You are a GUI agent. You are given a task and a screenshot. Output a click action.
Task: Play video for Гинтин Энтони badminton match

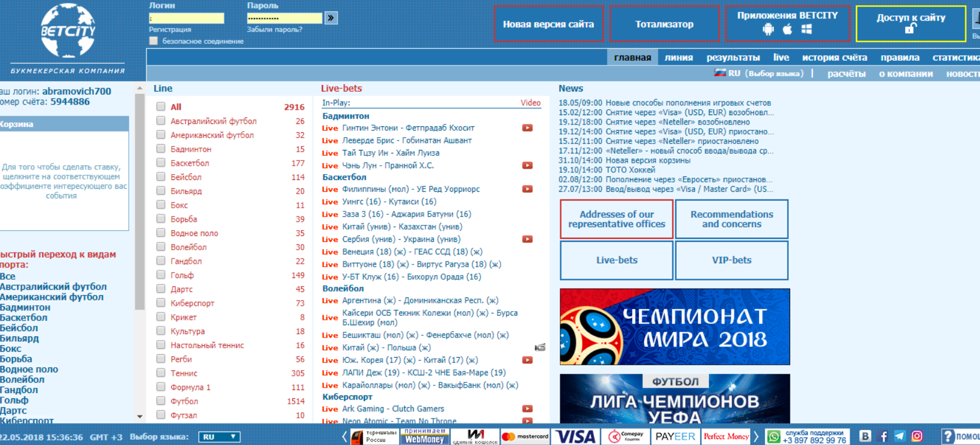point(527,128)
